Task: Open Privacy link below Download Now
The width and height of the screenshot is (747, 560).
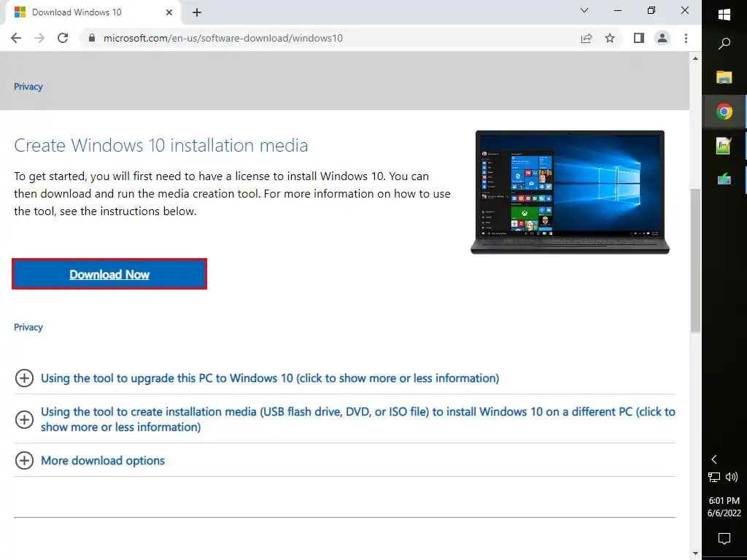Action: tap(28, 327)
